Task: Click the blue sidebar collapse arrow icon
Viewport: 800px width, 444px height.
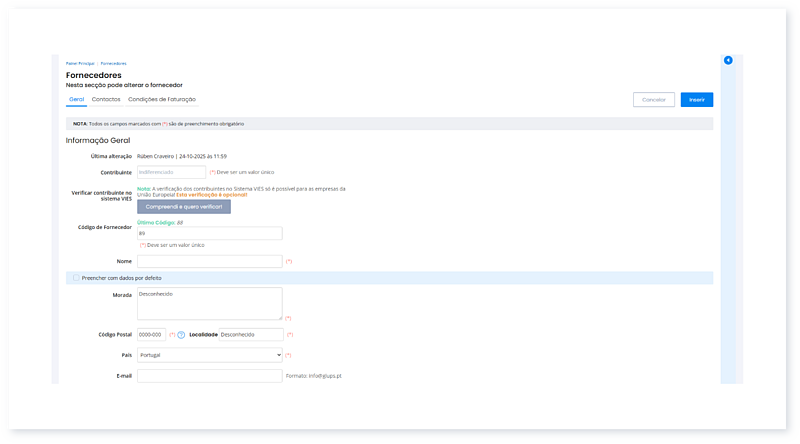Action: 728,61
